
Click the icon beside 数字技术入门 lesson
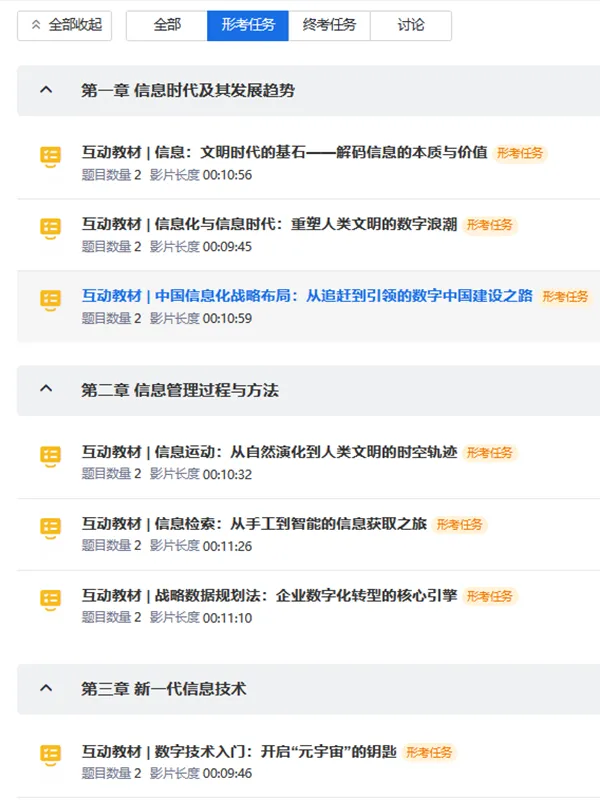pos(50,754)
